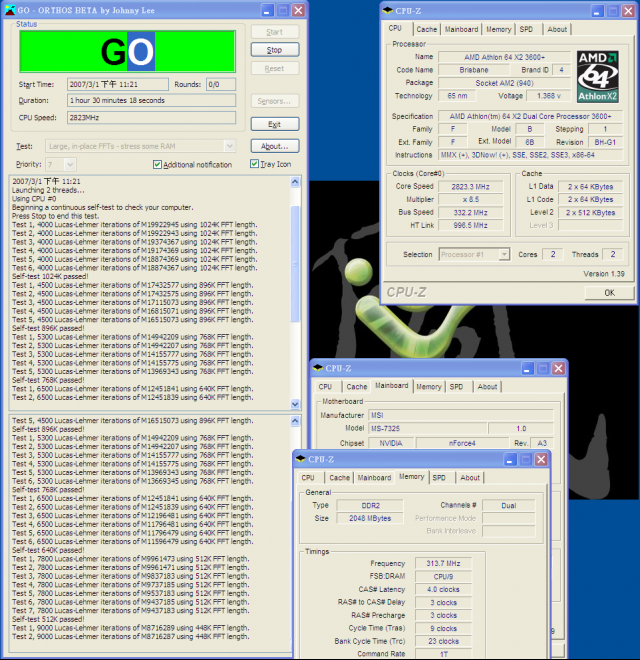
Task: Click the Rounds field showing 0/0
Action: [221, 84]
